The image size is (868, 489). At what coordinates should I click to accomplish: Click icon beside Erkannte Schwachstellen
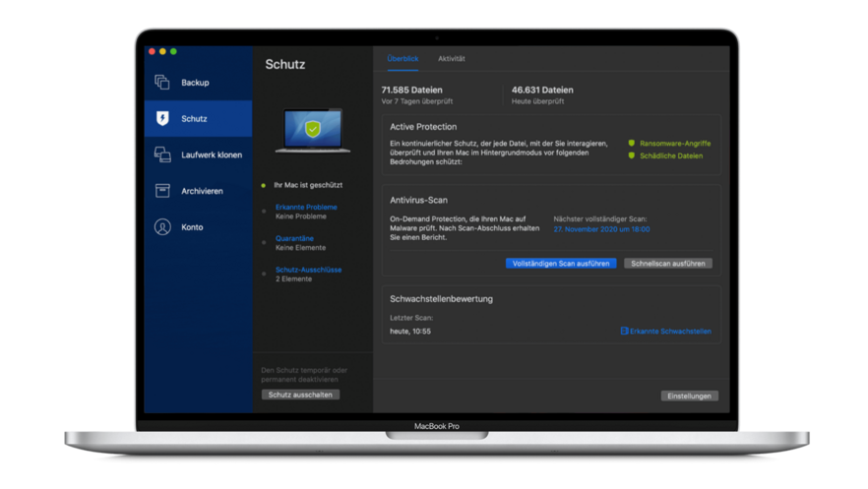624,332
